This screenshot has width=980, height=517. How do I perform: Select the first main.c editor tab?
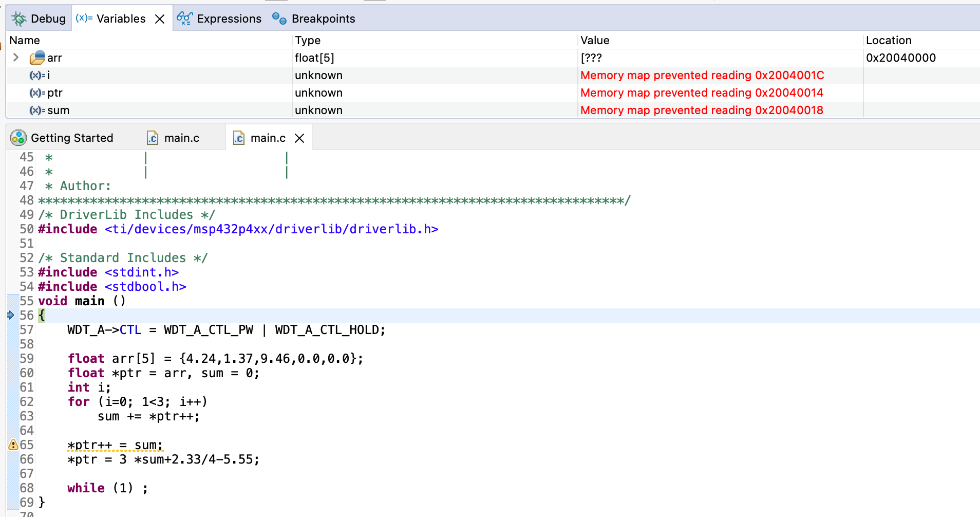click(180, 137)
